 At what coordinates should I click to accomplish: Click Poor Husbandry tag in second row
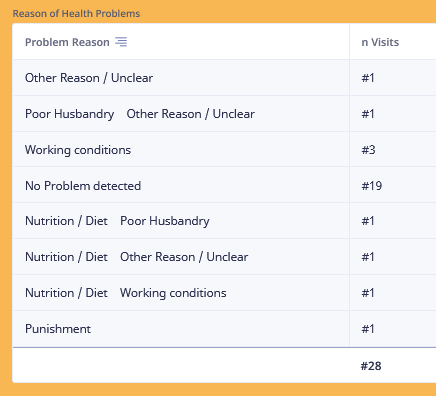pos(70,114)
